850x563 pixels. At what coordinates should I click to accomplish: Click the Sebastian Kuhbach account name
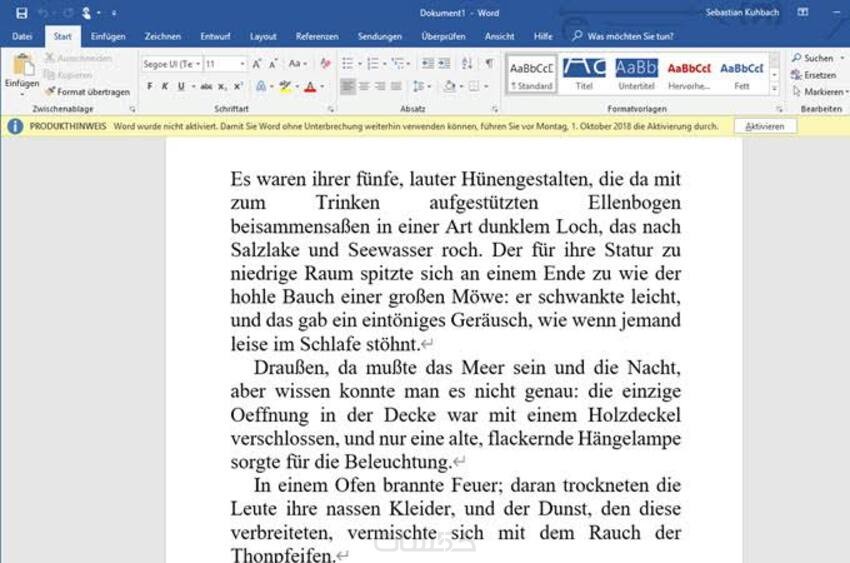(x=742, y=12)
